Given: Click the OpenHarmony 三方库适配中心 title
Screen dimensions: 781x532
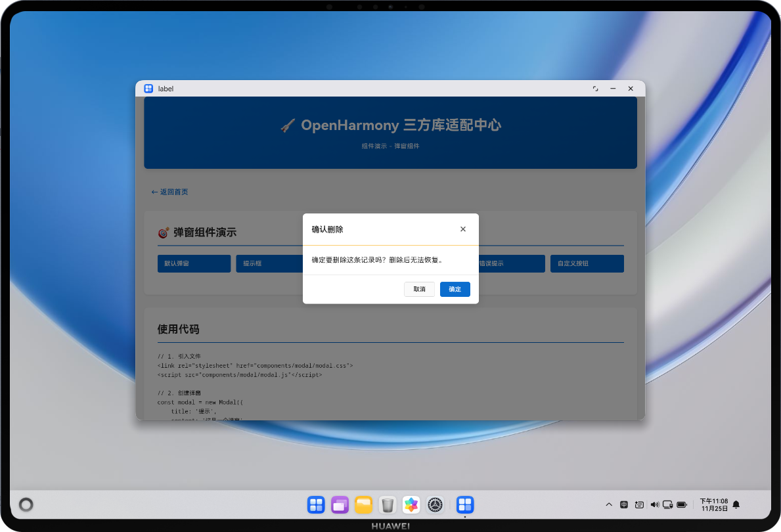Looking at the screenshot, I should click(401, 125).
